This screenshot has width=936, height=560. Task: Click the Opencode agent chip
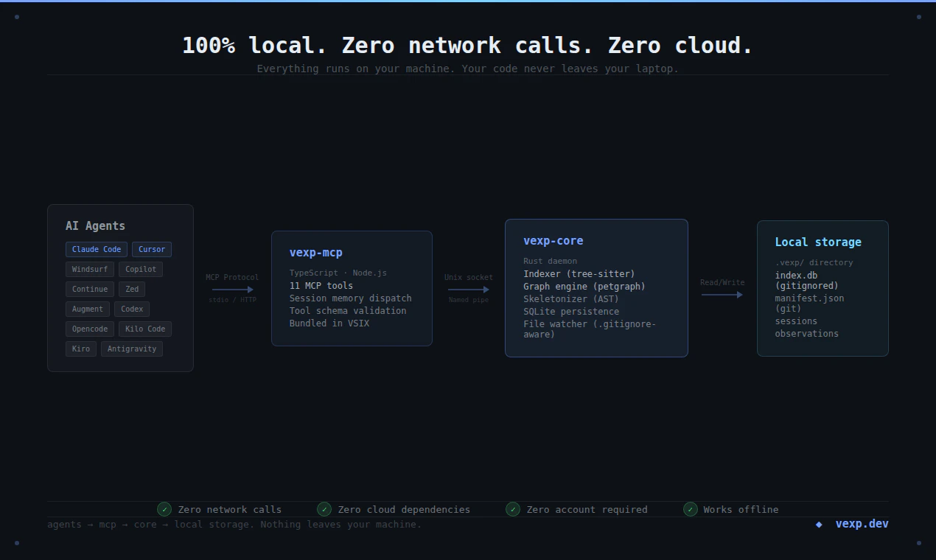point(90,329)
